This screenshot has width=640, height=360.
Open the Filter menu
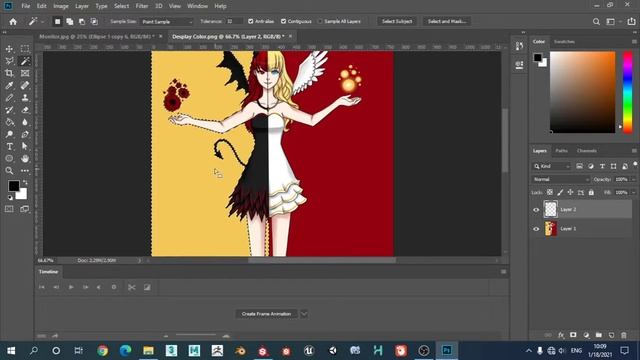142,6
